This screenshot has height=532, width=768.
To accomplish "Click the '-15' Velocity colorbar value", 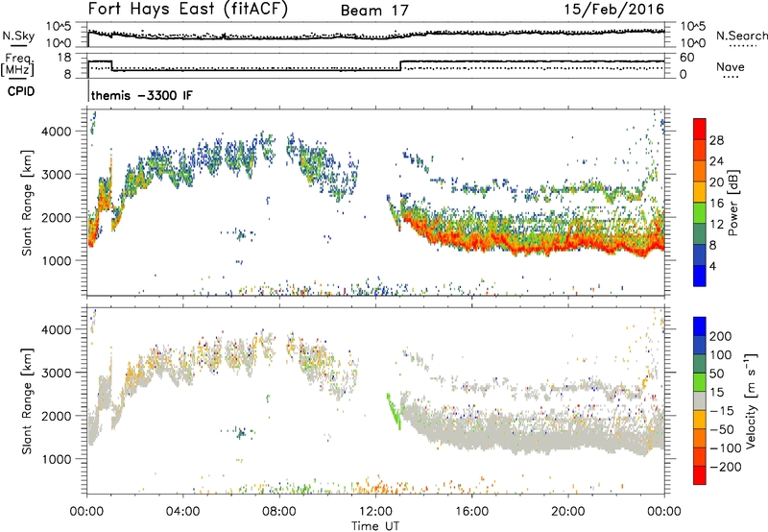I will [x=722, y=410].
